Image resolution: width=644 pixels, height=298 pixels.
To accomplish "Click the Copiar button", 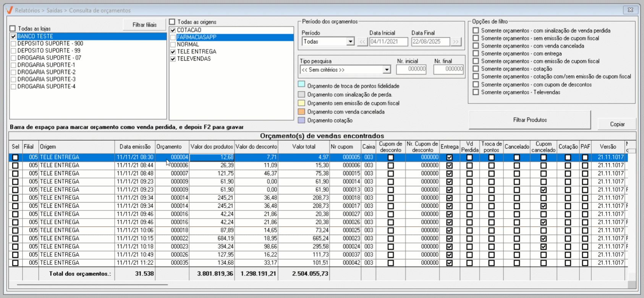I will pos(617,124).
